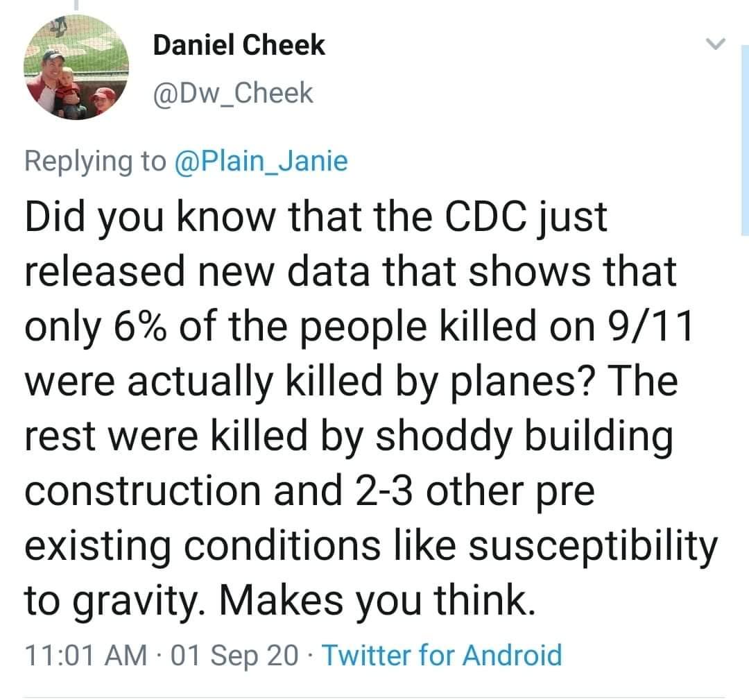Click the 'Replying to' label text
The width and height of the screenshot is (749, 700).
(x=96, y=162)
